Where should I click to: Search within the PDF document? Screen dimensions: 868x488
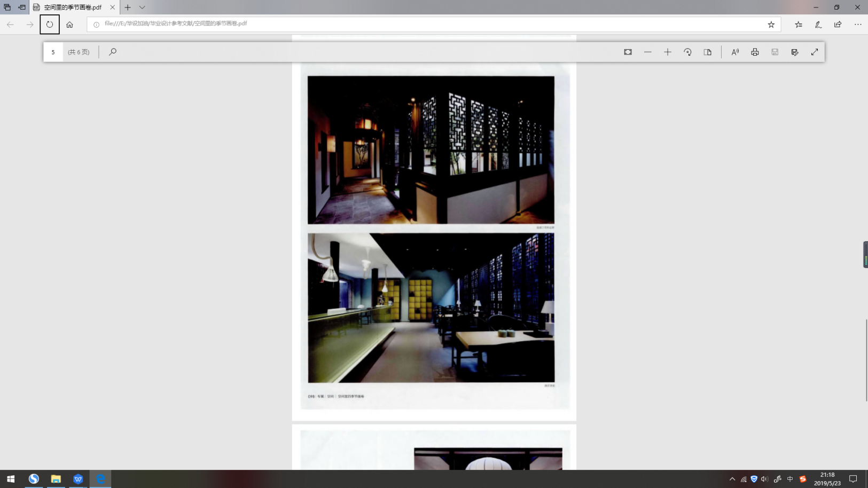tap(113, 52)
